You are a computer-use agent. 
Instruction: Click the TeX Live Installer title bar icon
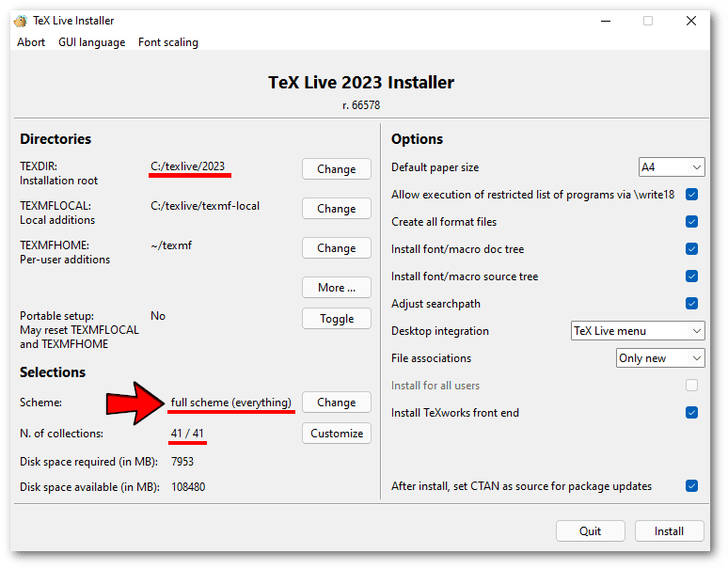[20, 21]
